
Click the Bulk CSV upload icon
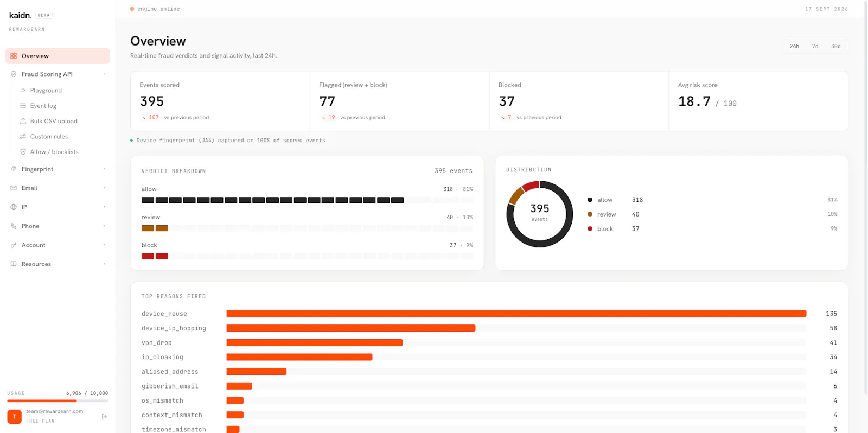pos(23,121)
